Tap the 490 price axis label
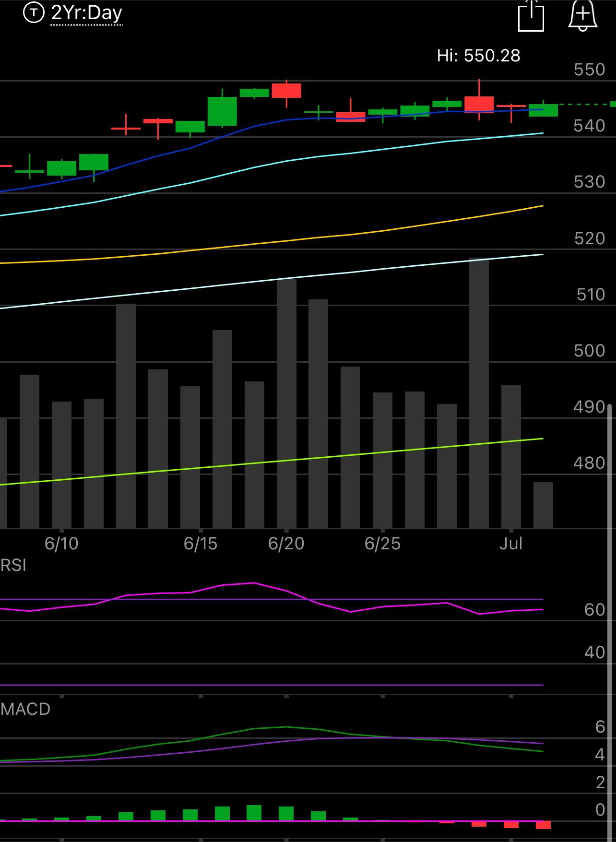616x842 pixels. (x=590, y=407)
